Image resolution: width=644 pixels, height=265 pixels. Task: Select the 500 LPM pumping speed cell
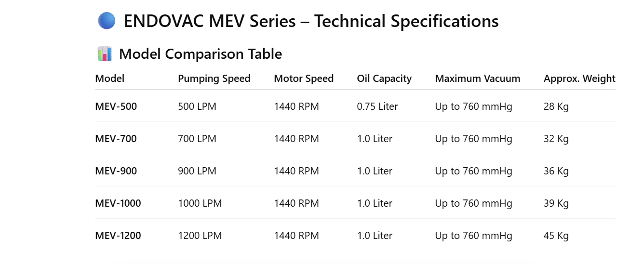pyautogui.click(x=197, y=106)
